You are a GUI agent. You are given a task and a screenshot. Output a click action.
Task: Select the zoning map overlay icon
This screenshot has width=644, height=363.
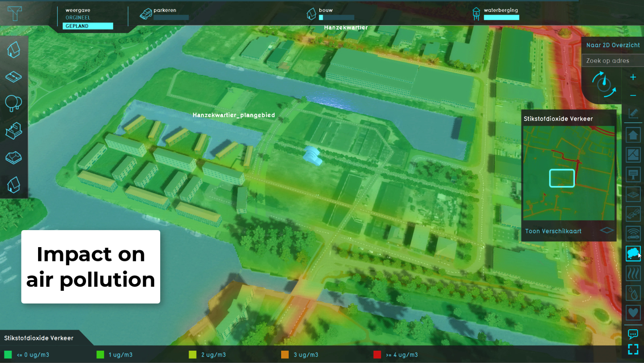click(x=633, y=155)
